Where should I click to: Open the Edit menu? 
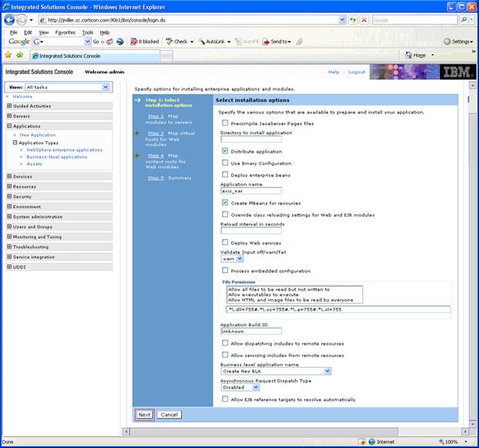[x=28, y=32]
